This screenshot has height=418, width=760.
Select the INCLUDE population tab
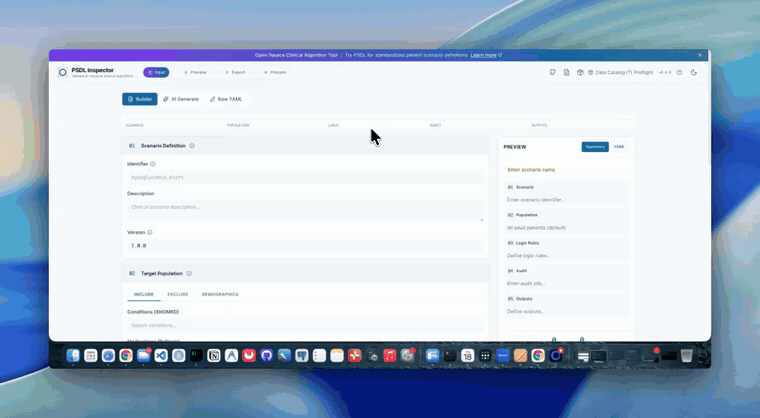click(144, 294)
